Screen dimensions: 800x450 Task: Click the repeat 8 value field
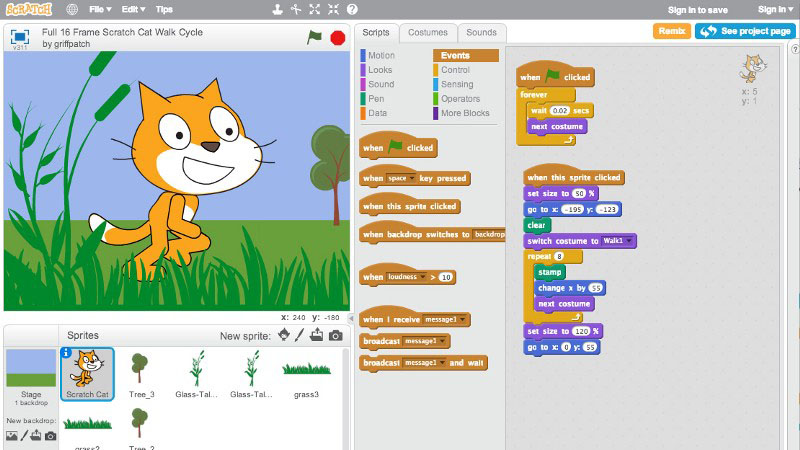[x=559, y=256]
